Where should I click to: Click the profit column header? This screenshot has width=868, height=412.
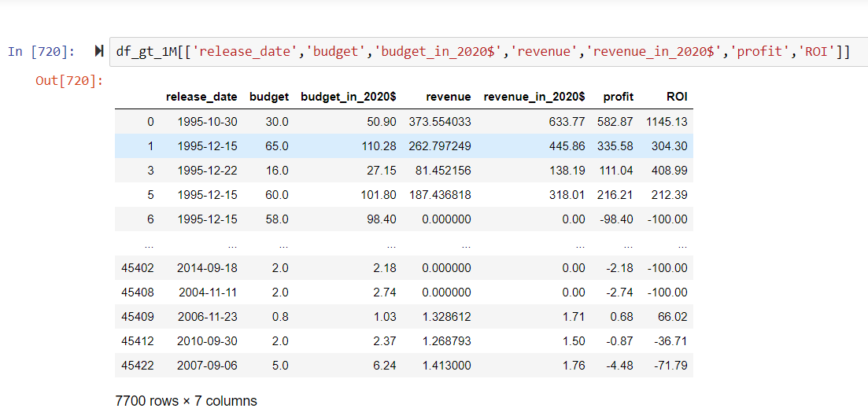(619, 97)
